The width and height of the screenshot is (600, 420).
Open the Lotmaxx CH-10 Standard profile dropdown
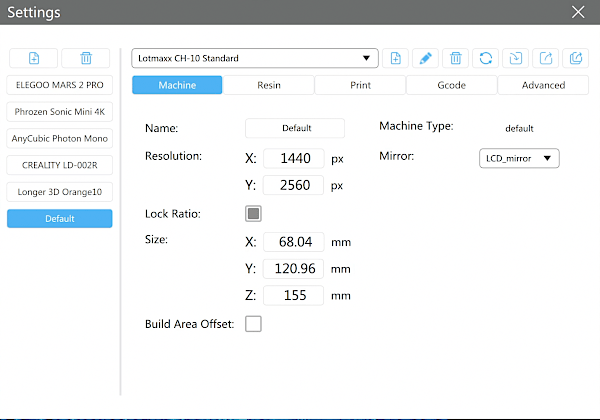[x=255, y=58]
